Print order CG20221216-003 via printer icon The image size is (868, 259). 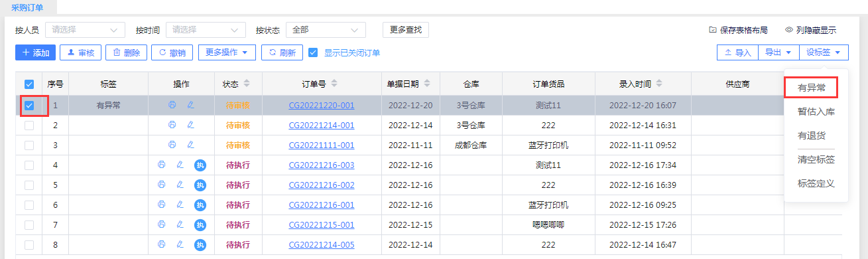click(162, 165)
